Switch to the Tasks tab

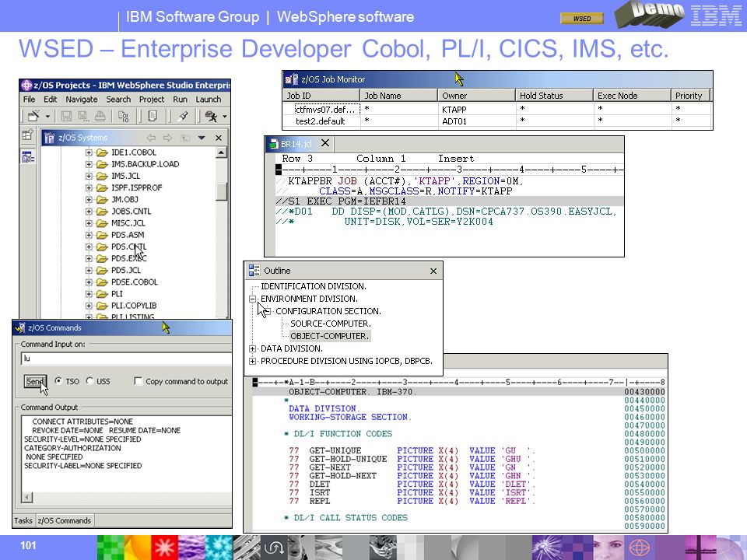23,520
